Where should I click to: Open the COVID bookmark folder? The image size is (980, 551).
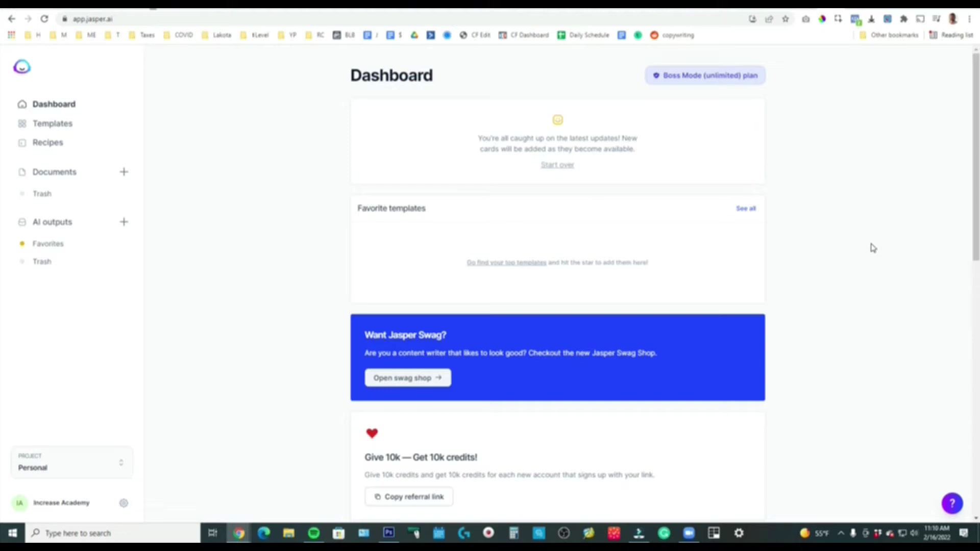178,35
